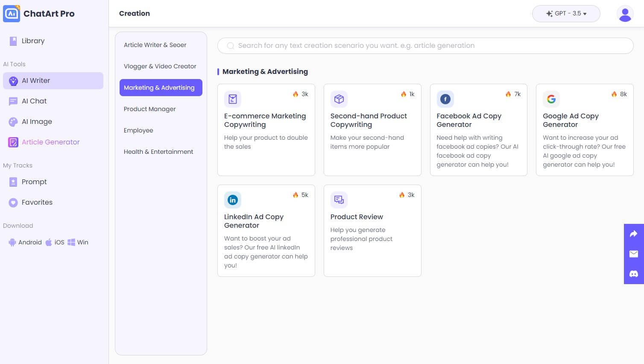Image resolution: width=644 pixels, height=364 pixels.
Task: Click the E-commerce Marketing Copywriting icon
Action: click(233, 99)
